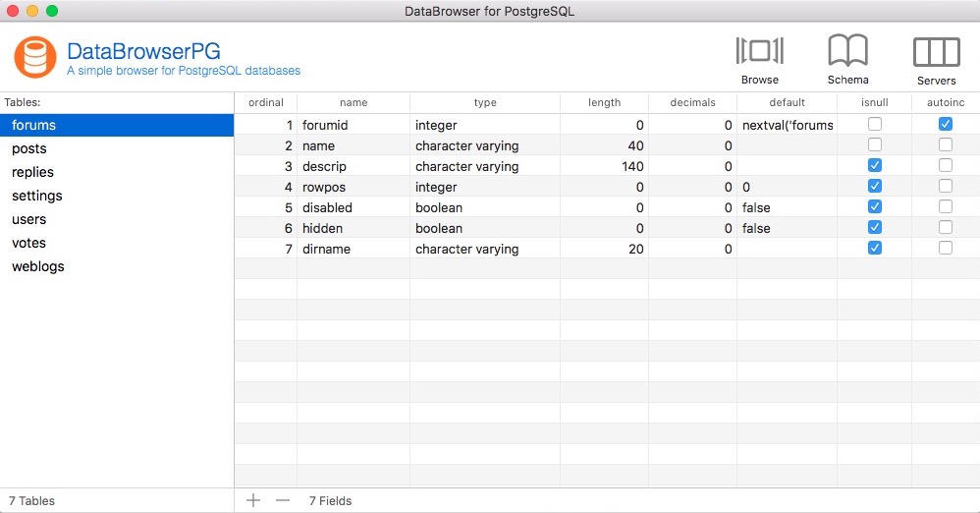Select the posts table
The width and height of the screenshot is (980, 513).
(x=117, y=149)
